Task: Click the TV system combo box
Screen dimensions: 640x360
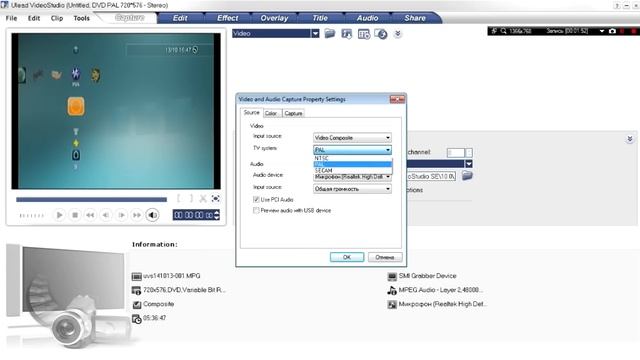Action: 352,150
